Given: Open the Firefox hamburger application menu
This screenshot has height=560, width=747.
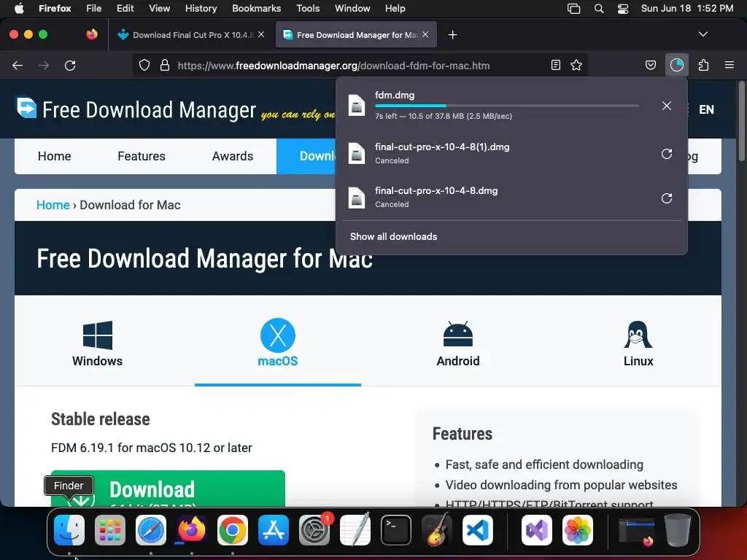Looking at the screenshot, I should tap(729, 65).
